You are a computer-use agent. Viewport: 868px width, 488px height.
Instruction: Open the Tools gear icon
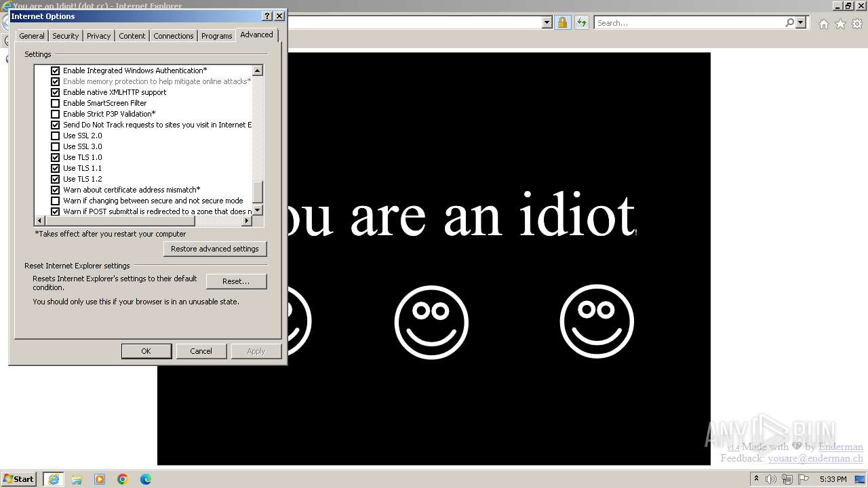click(x=857, y=24)
